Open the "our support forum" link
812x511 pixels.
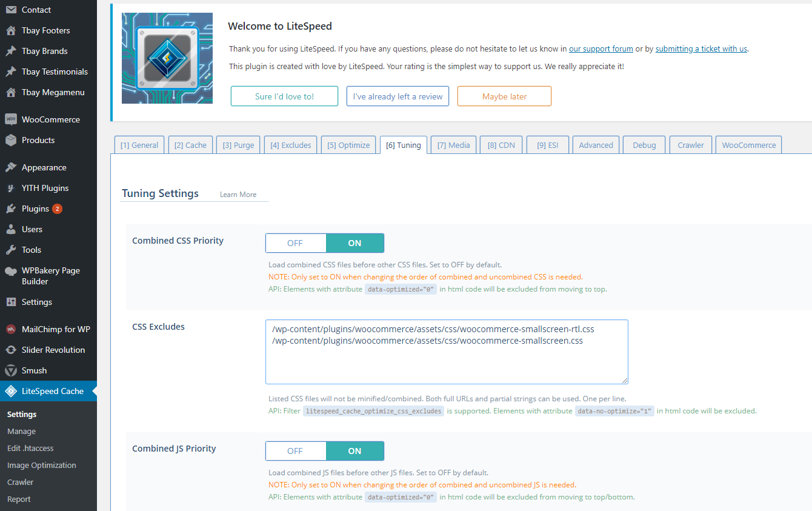601,48
